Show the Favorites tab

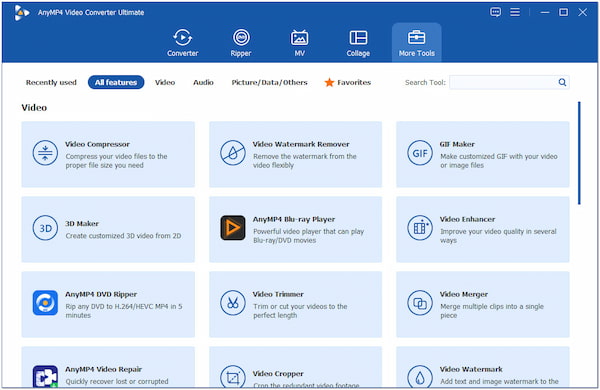347,82
